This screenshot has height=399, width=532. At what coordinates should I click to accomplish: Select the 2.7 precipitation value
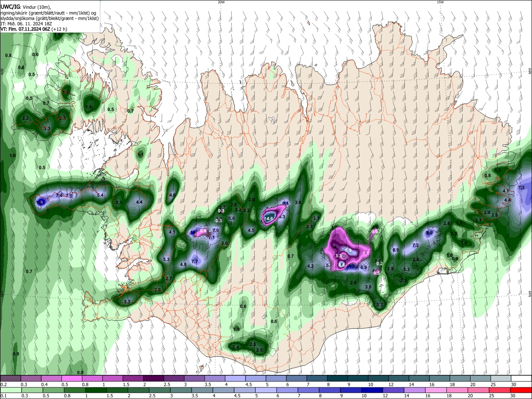[x=169, y=278]
